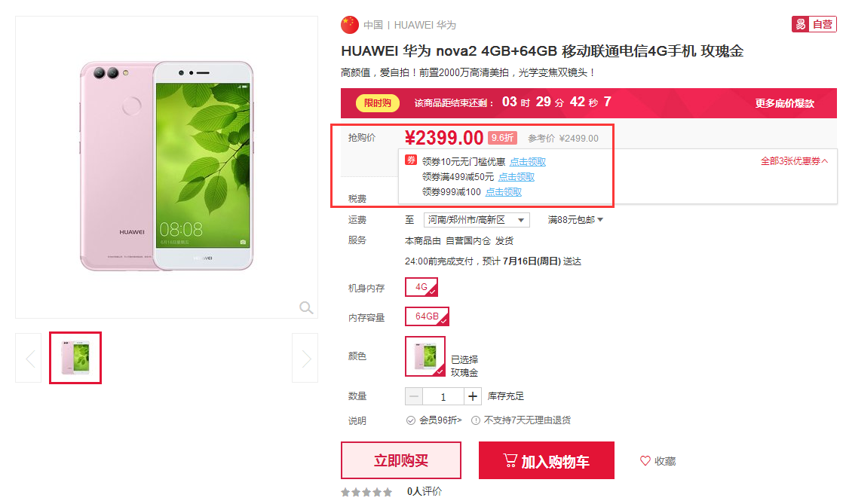Click the quantity input field
The width and height of the screenshot is (846, 504).
coord(443,396)
